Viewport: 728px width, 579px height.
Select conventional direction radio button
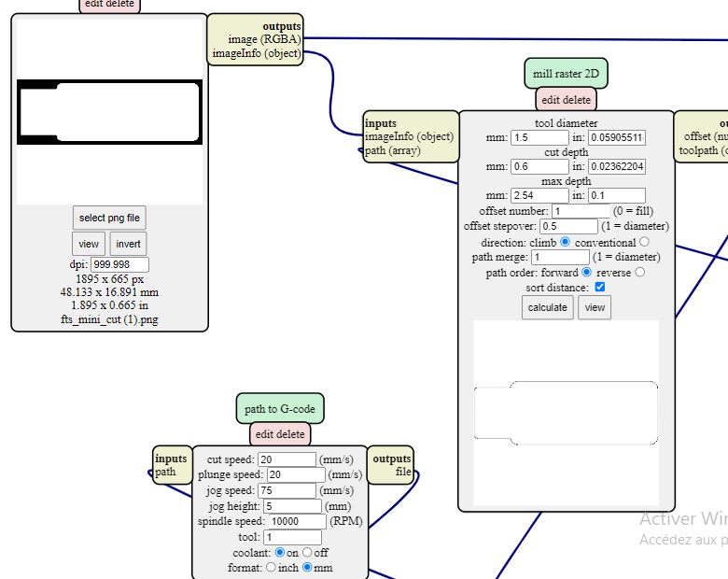(644, 242)
